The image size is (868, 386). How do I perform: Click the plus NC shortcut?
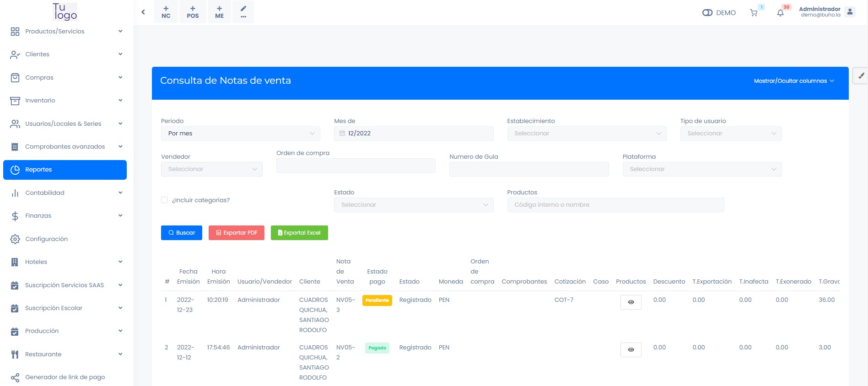[166, 12]
